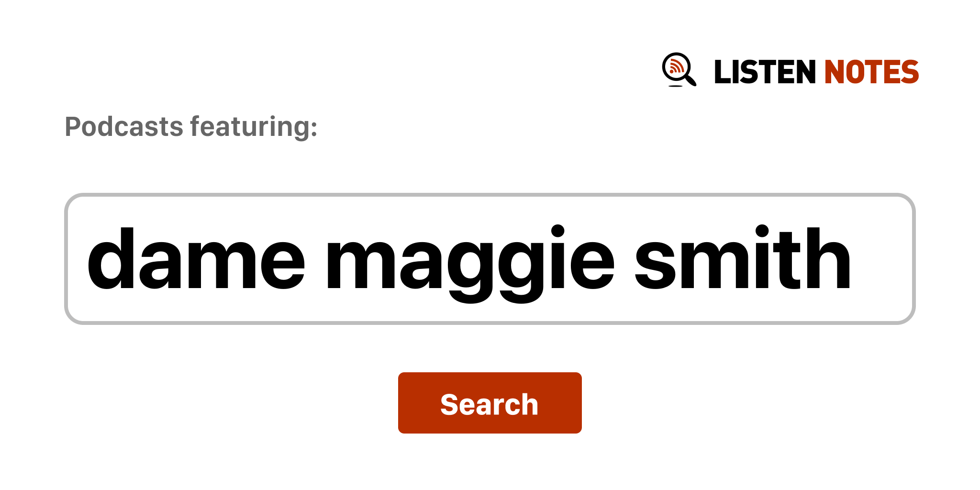This screenshot has width=980, height=490.
Task: Click the word Search on the button
Action: coord(490,404)
